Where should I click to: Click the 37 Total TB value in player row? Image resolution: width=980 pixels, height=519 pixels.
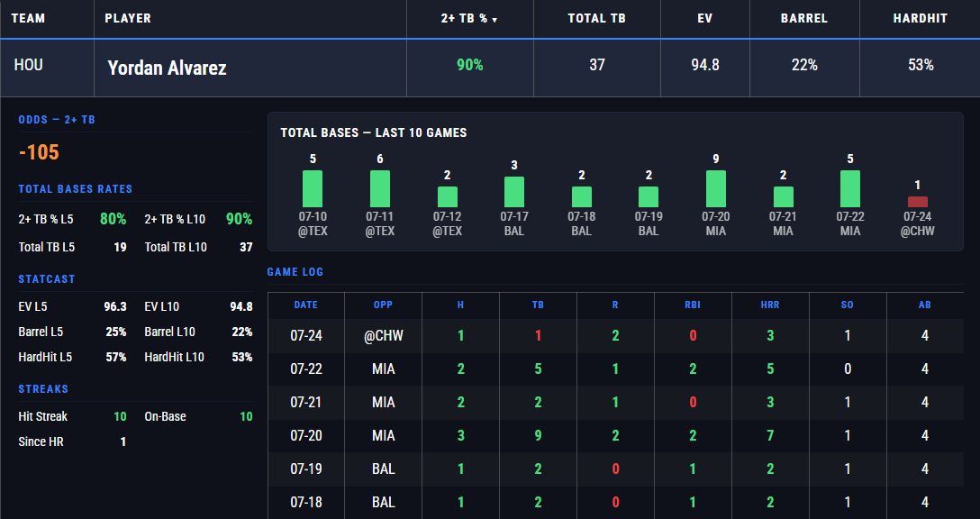click(597, 65)
